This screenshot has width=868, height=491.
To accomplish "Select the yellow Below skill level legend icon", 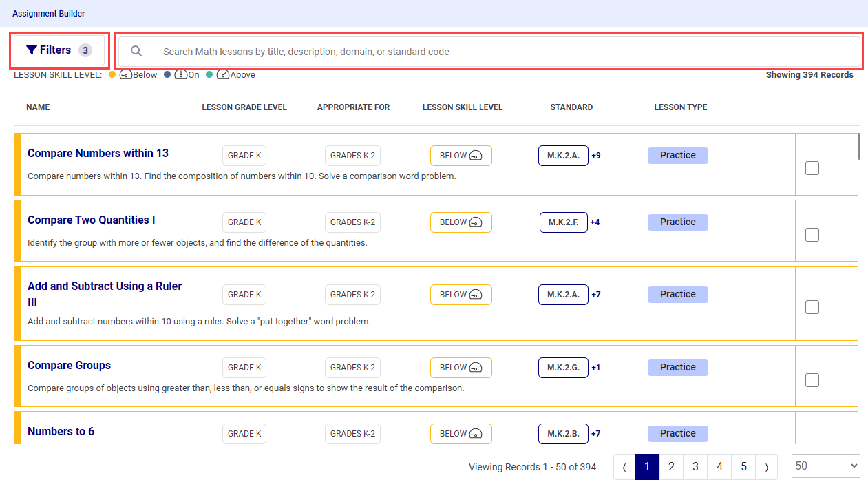I will pyautogui.click(x=111, y=74).
